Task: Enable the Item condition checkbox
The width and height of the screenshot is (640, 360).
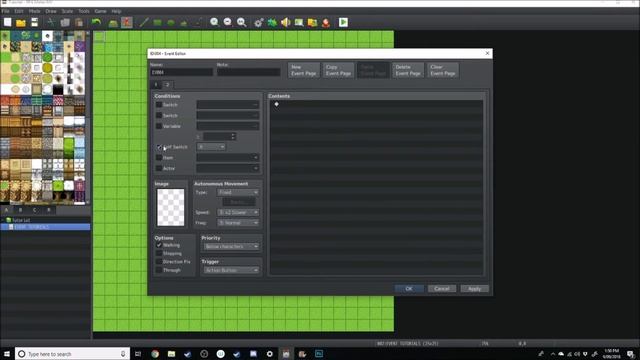Action: pos(159,158)
